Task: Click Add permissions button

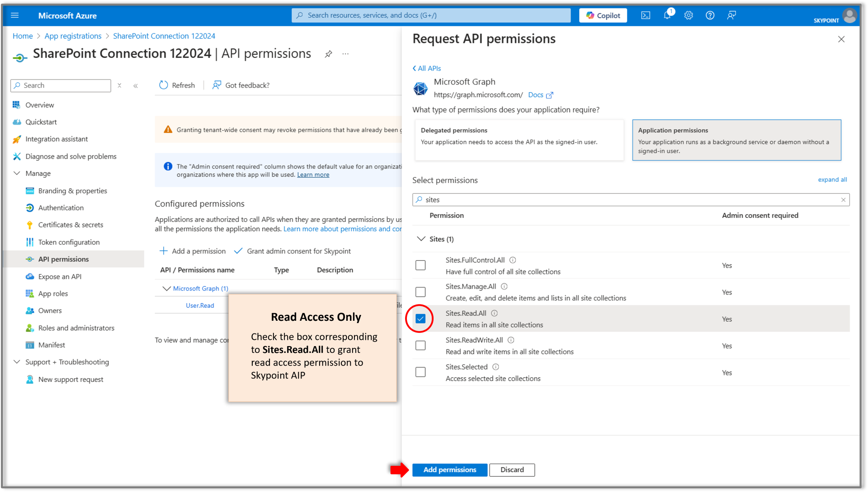Action: click(x=449, y=469)
